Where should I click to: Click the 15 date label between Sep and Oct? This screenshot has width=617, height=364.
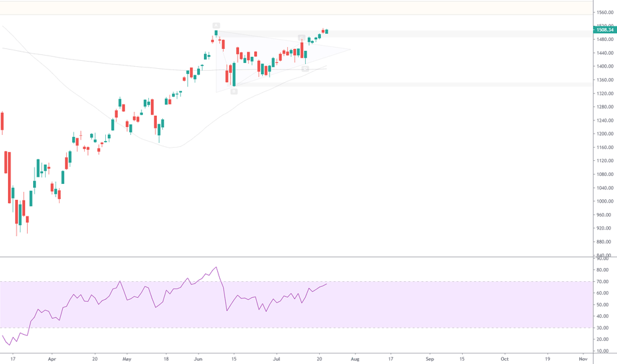pyautogui.click(x=462, y=359)
